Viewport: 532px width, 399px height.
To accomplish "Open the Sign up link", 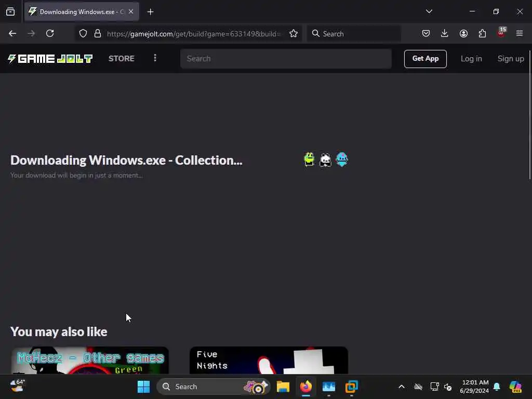I will [x=511, y=59].
